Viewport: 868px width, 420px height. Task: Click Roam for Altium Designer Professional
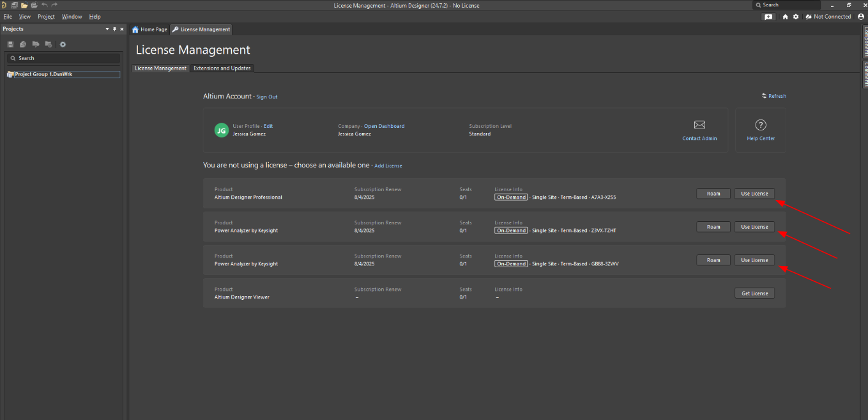click(713, 194)
